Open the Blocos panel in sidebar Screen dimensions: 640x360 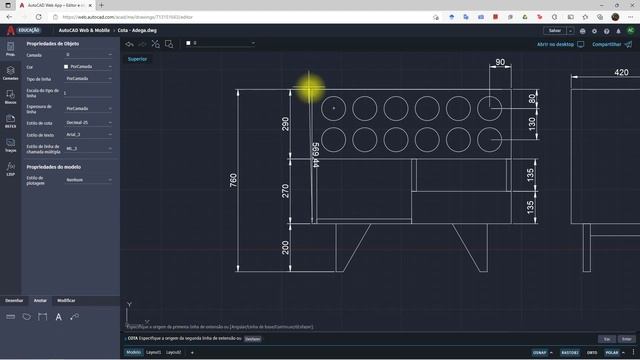click(x=10, y=97)
